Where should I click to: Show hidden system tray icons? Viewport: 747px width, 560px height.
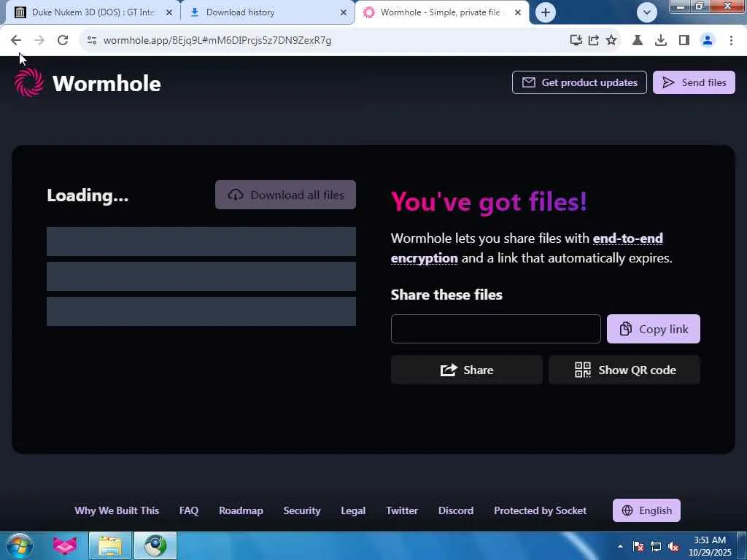click(620, 546)
